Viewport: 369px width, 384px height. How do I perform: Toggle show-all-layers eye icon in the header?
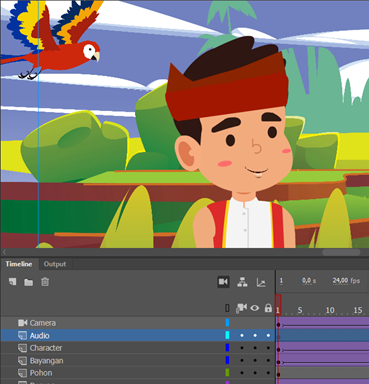[x=255, y=308]
